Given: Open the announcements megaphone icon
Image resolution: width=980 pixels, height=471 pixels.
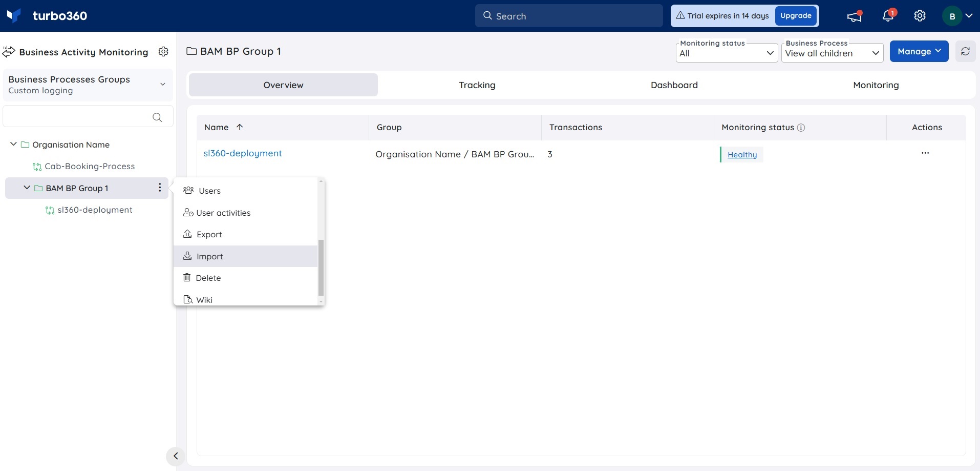Looking at the screenshot, I should tap(854, 16).
